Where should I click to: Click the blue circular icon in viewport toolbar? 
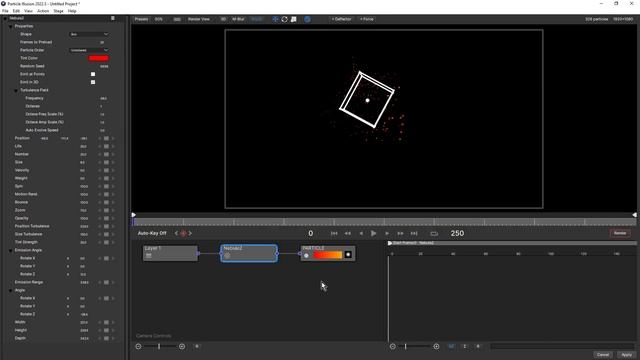click(307, 19)
